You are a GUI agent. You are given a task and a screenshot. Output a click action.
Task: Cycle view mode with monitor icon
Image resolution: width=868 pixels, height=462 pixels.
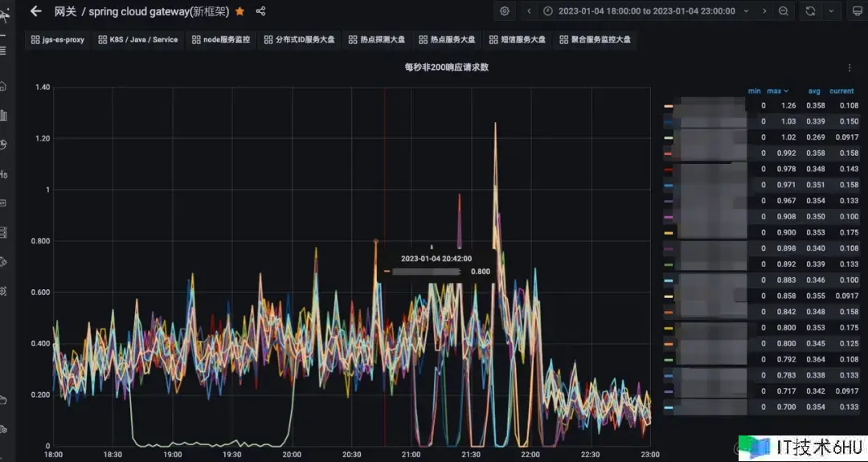pos(856,11)
